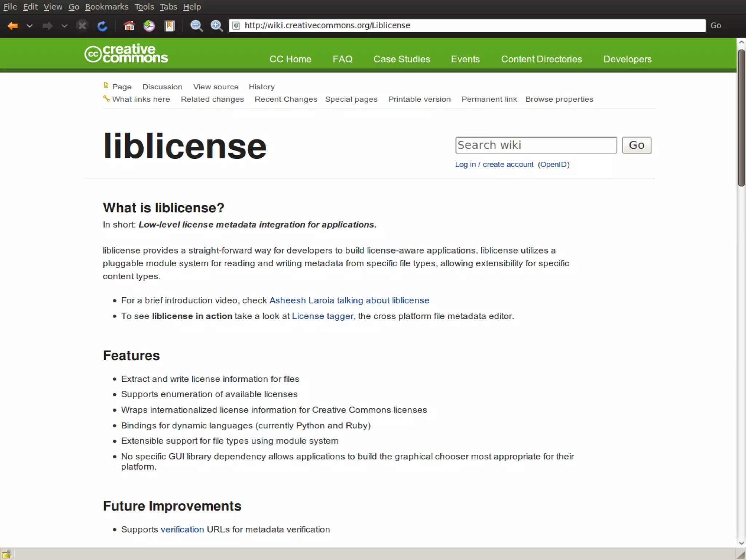Expand the Back history dropdown arrow
Screen dimensions: 746x560
point(30,26)
